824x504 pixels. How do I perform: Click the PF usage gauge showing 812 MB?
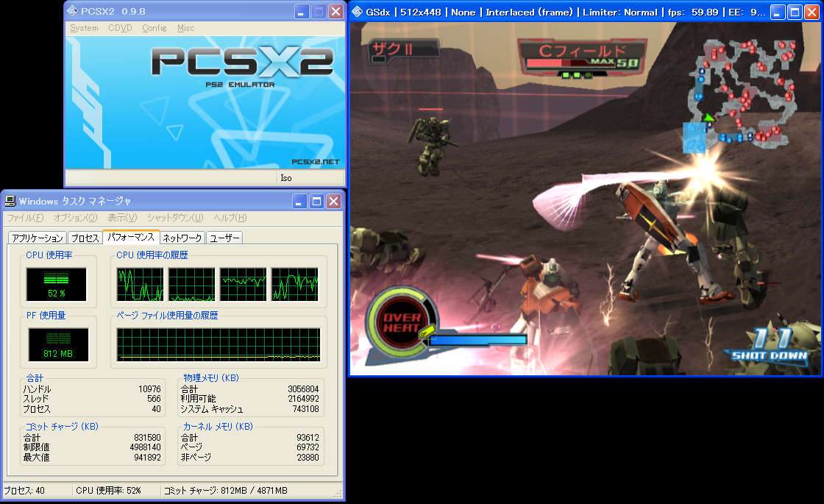coord(58,345)
